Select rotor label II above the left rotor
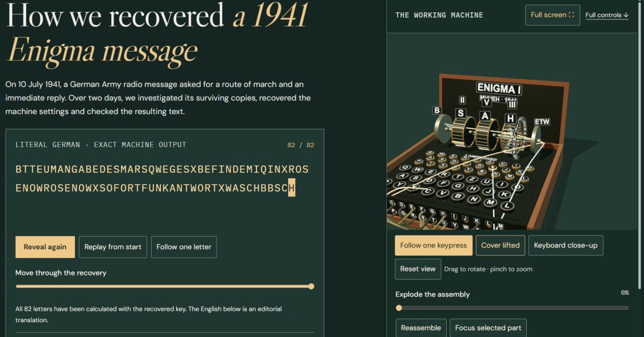 pyautogui.click(x=463, y=100)
